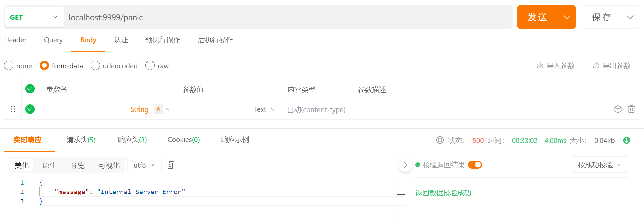Open the GET method dropdown
This screenshot has height=220, width=644.
pos(34,17)
